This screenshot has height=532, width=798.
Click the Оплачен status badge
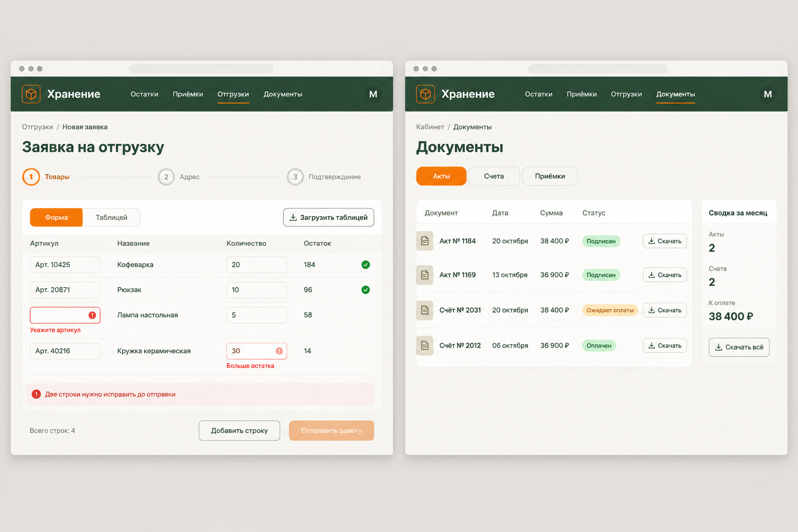click(599, 345)
